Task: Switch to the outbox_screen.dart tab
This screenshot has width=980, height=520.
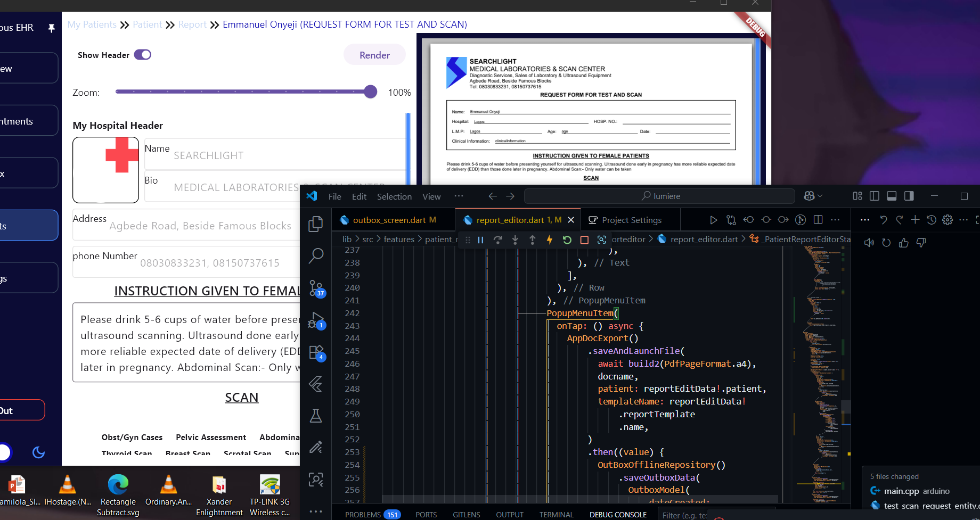Action: [x=389, y=220]
